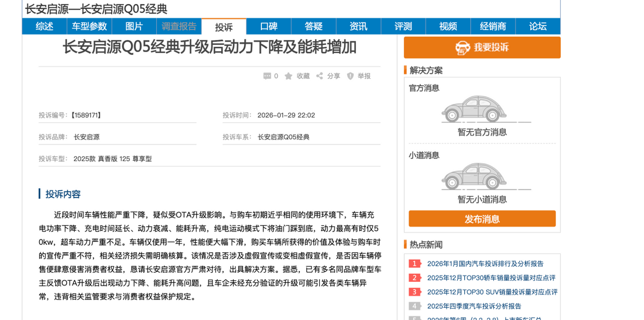
Task: Click the star favorite icon
Action: click(288, 76)
